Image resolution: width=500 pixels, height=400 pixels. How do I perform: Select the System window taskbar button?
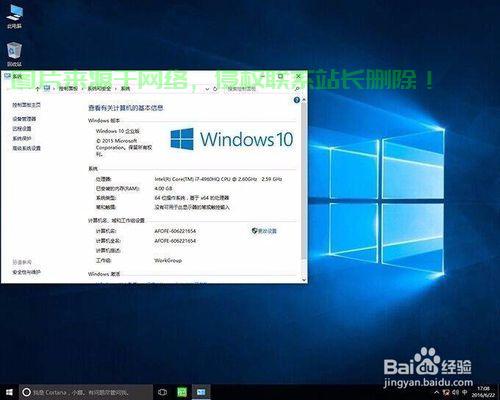pyautogui.click(x=201, y=392)
